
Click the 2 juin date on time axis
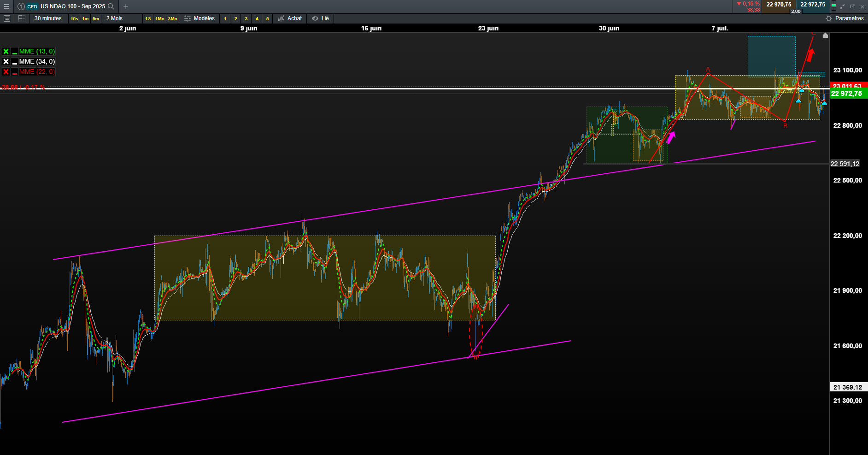128,28
